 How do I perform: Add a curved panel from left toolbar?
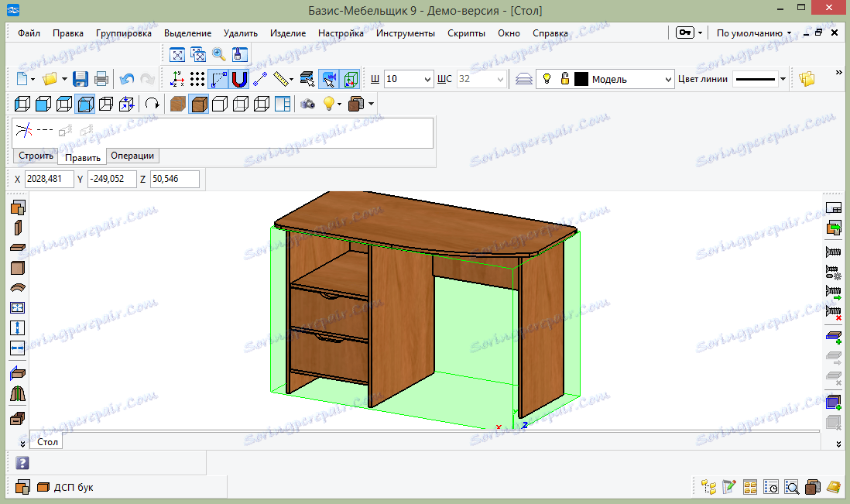[18, 287]
